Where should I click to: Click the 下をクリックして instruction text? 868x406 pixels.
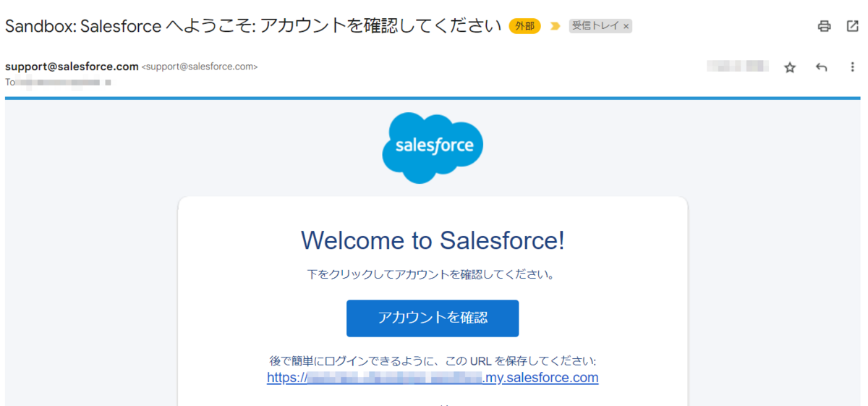click(433, 275)
